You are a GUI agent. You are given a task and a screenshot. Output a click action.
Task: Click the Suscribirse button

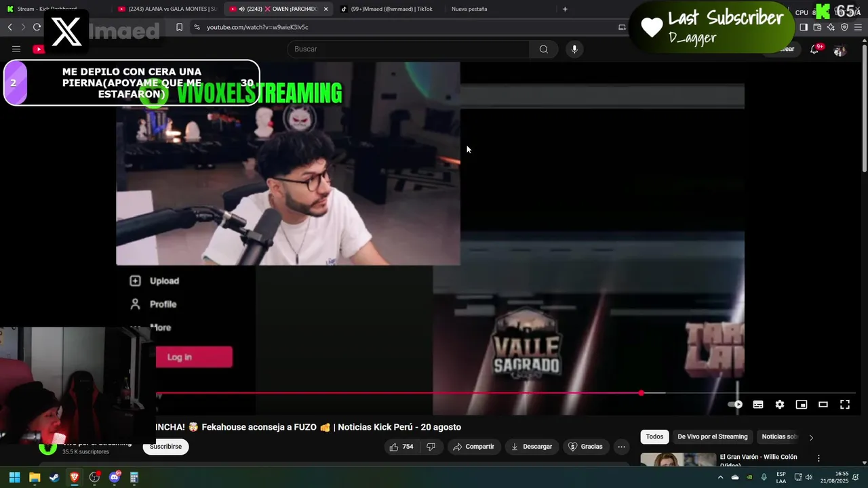pyautogui.click(x=165, y=447)
